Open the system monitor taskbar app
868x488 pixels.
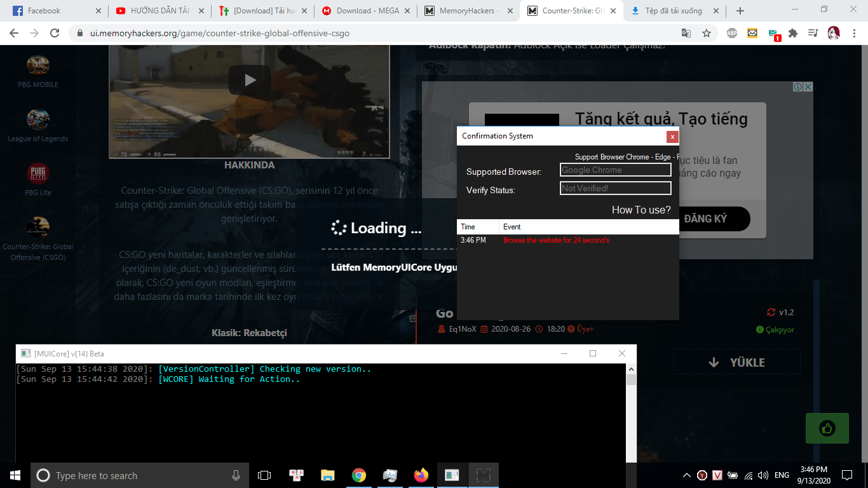[390, 475]
